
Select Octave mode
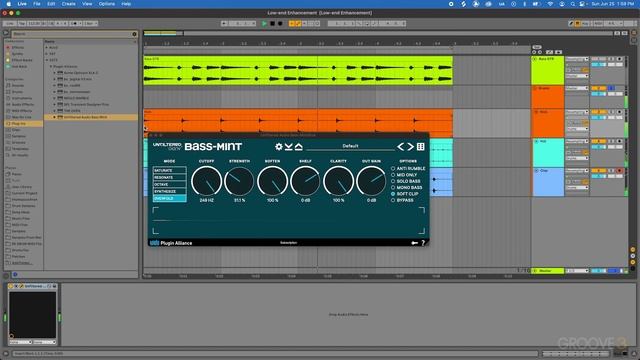[x=169, y=184]
